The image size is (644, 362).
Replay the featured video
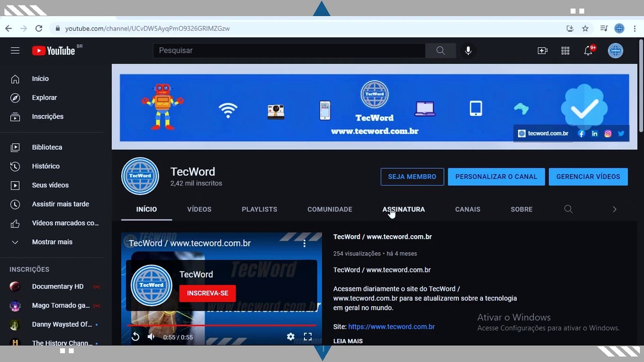pos(135,337)
